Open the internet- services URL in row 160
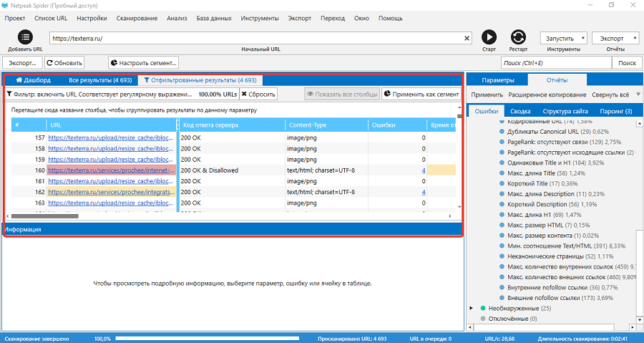 point(110,170)
